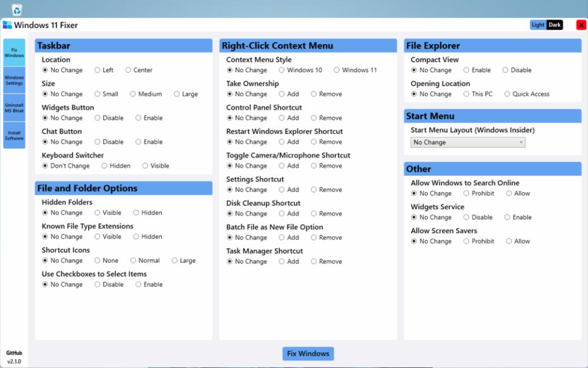Open the GitHub link
588x368 pixels.
pyautogui.click(x=14, y=353)
